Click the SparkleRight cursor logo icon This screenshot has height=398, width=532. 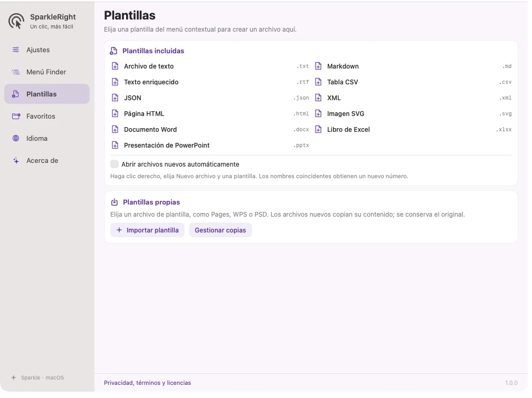pos(16,21)
